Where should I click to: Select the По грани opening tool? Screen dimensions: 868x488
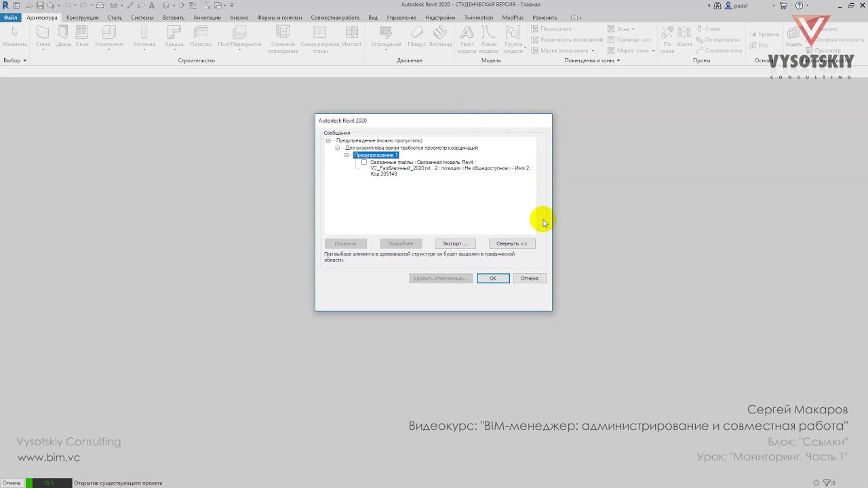pos(667,39)
